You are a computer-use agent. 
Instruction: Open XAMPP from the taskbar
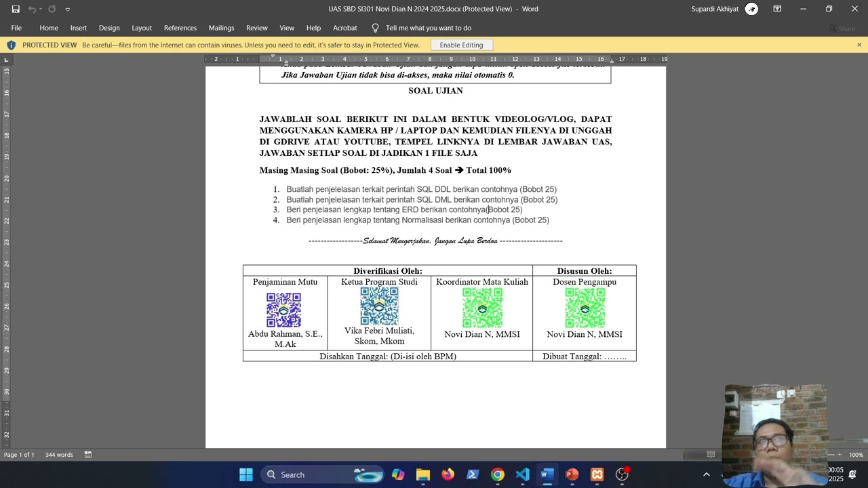coord(597,474)
